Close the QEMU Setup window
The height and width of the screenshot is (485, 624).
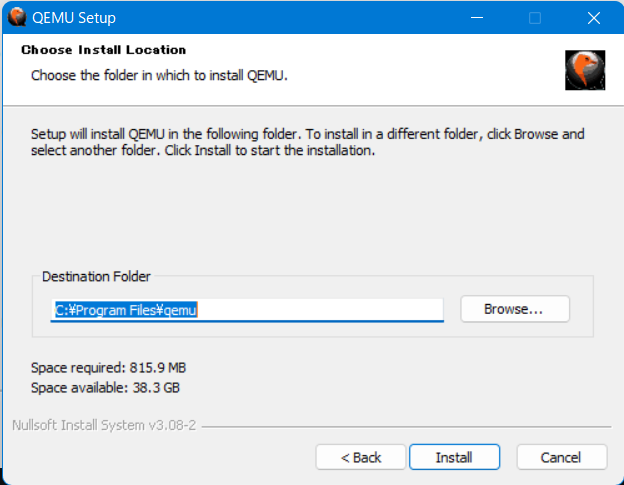click(x=592, y=18)
